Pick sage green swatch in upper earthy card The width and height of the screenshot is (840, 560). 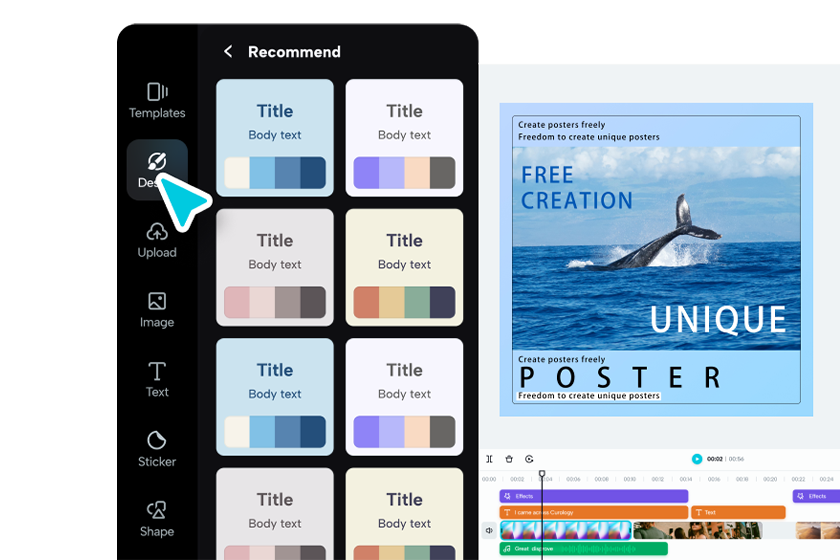(417, 302)
